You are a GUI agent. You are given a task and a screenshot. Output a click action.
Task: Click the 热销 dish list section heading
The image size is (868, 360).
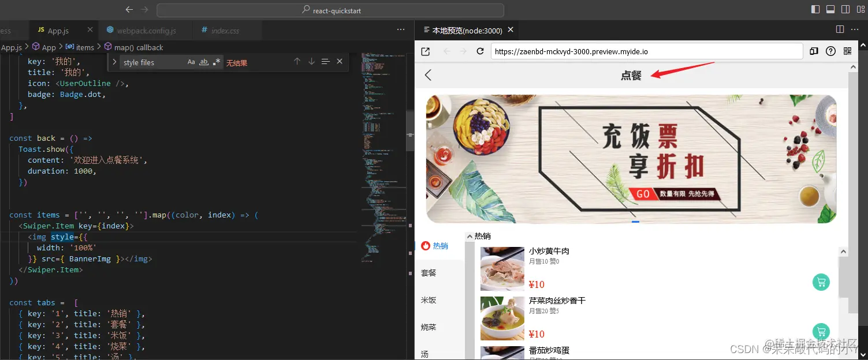point(483,236)
